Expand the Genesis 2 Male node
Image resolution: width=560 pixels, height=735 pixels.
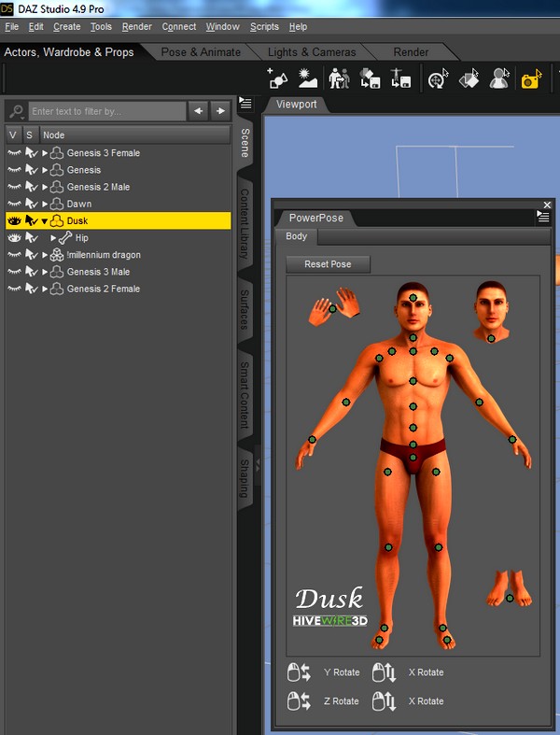click(45, 187)
